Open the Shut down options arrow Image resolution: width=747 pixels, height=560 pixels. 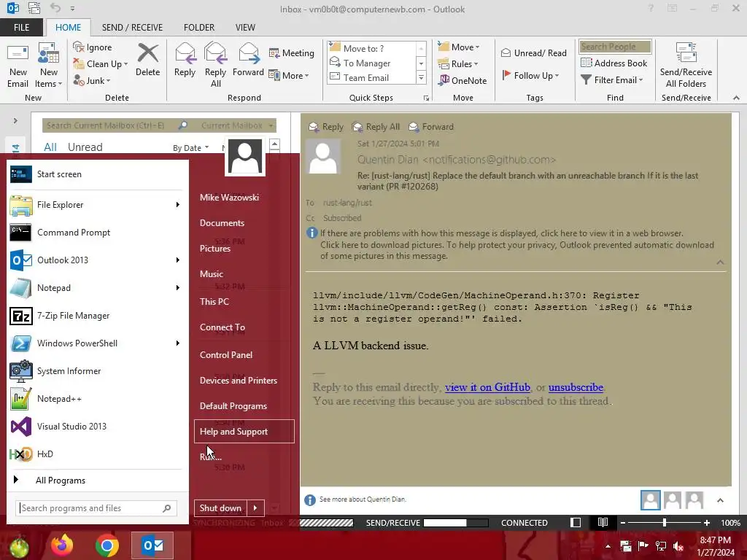point(255,508)
